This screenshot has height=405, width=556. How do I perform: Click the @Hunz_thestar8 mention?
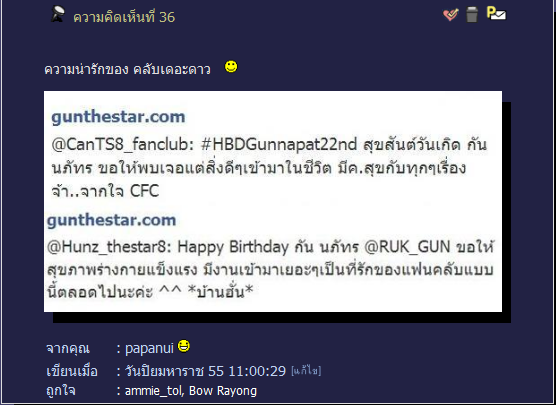point(109,247)
